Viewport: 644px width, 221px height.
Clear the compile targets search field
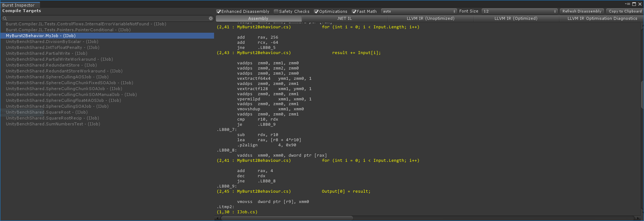[211, 18]
